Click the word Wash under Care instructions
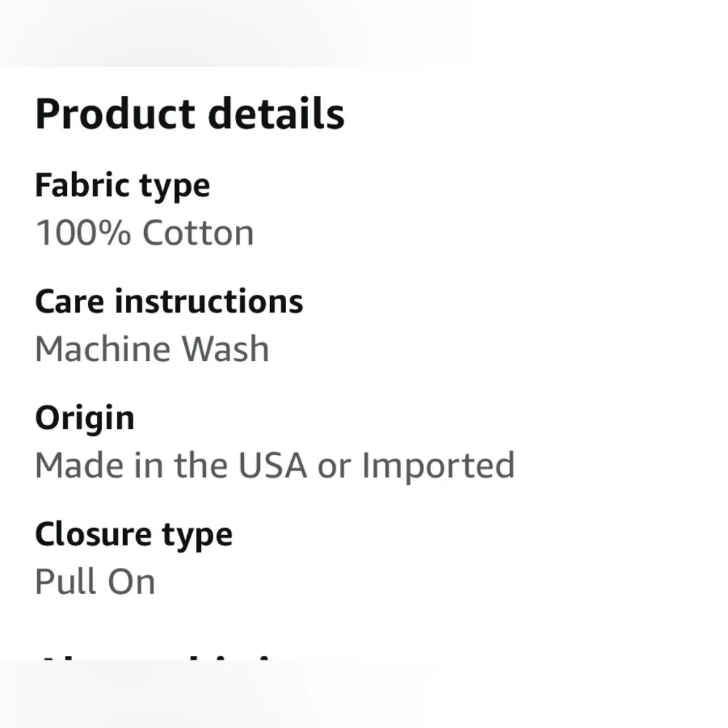728x728 pixels. coord(226,349)
